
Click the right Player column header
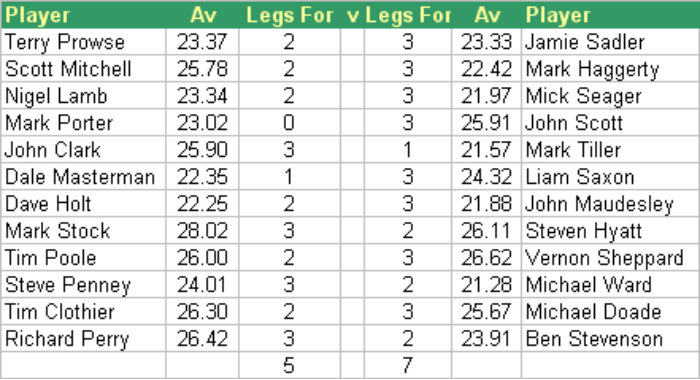(x=610, y=15)
